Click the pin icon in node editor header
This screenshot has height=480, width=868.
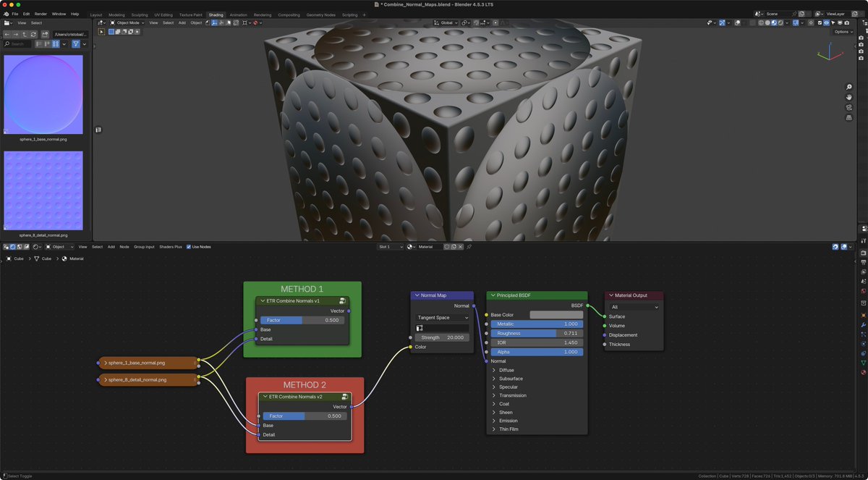[469, 247]
